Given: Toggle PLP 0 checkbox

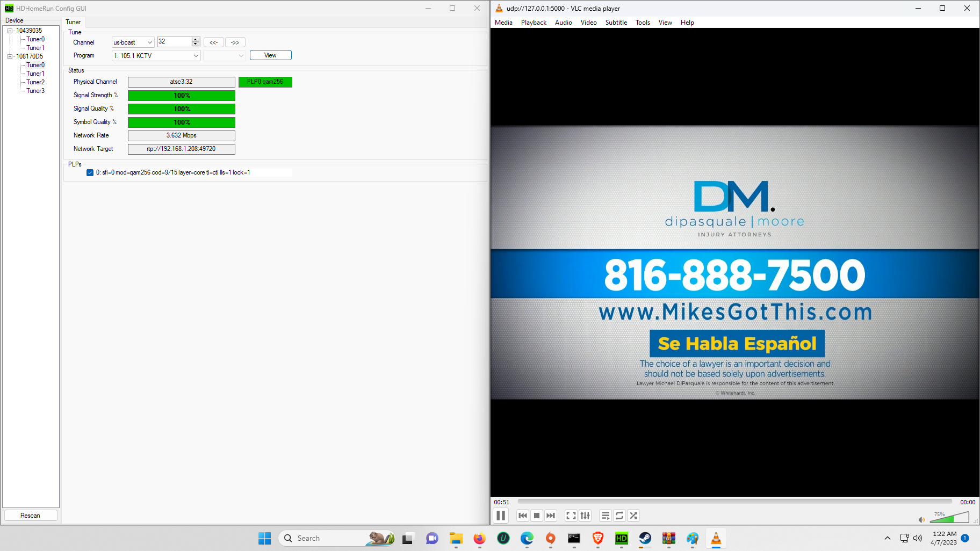Looking at the screenshot, I should click(90, 173).
